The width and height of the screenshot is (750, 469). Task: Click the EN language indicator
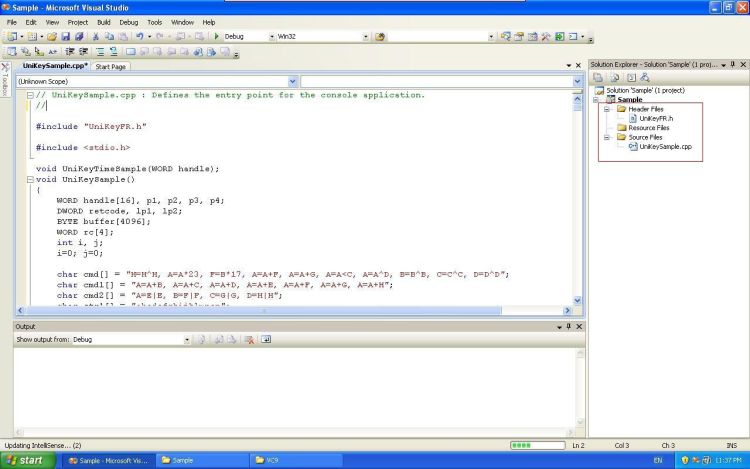click(x=658, y=460)
